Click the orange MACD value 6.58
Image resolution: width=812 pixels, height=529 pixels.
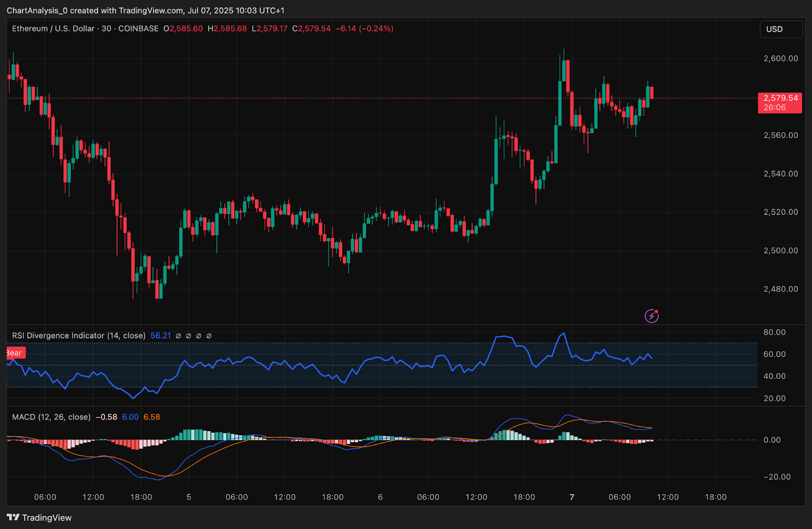coord(152,417)
